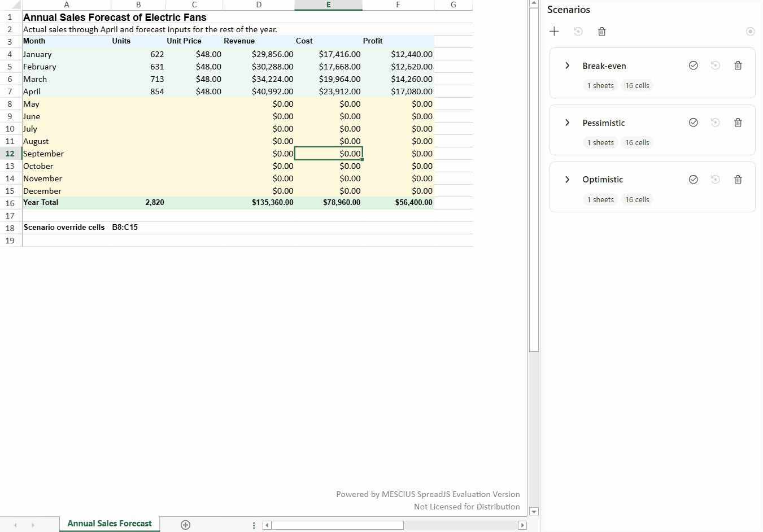The width and height of the screenshot is (763, 532).
Task: Click the Optimistic scenario name
Action: tap(603, 180)
